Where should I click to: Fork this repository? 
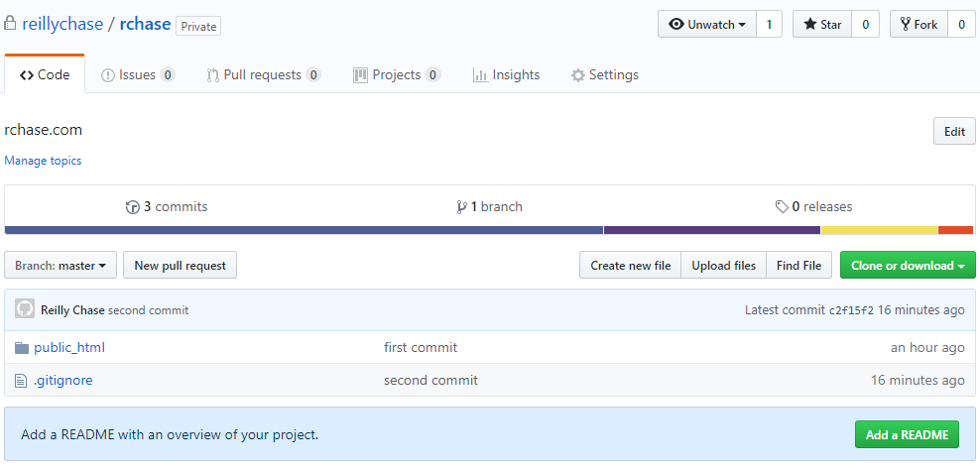919,25
